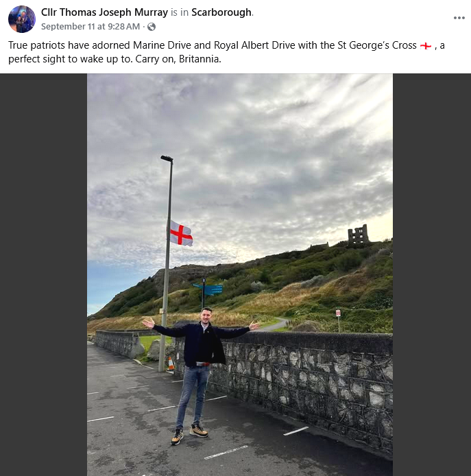The image size is (471, 476).
Task: Open the author's round profile picture
Action: point(22,19)
